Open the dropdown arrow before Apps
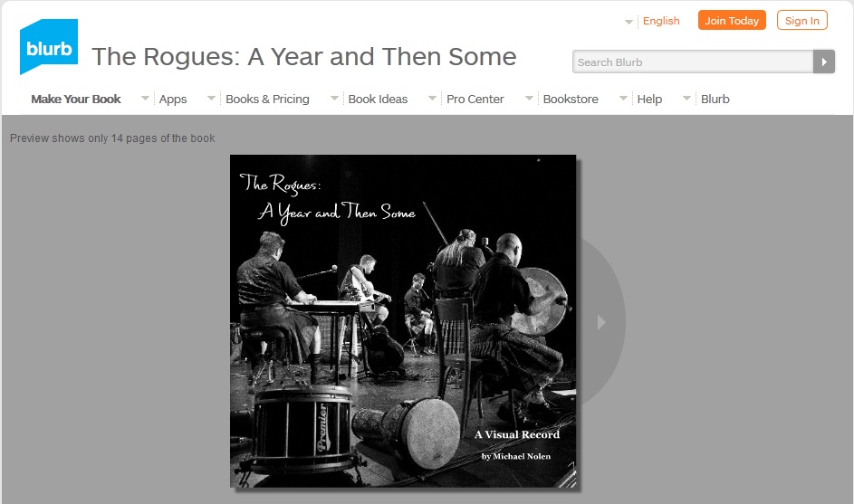The image size is (854, 504). tap(146, 98)
